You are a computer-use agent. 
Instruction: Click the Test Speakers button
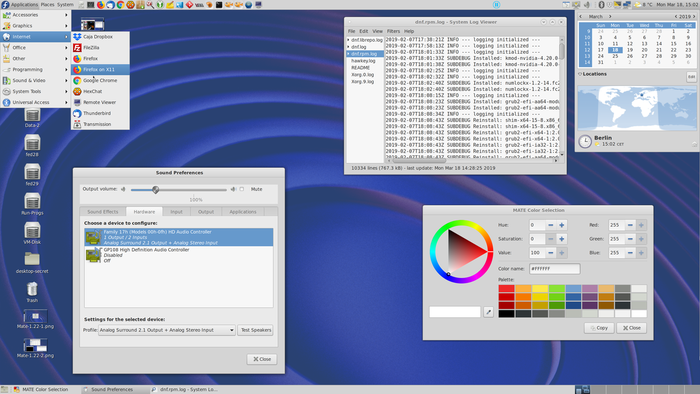[x=255, y=330]
